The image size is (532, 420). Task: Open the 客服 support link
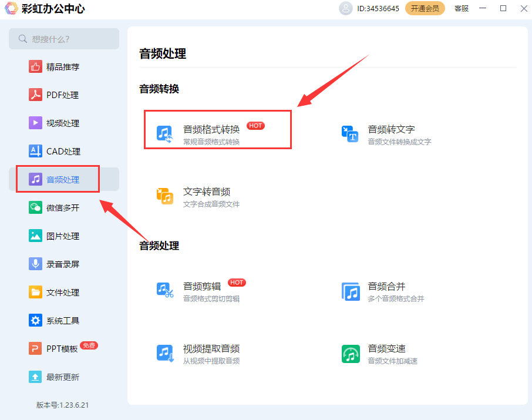(x=460, y=9)
